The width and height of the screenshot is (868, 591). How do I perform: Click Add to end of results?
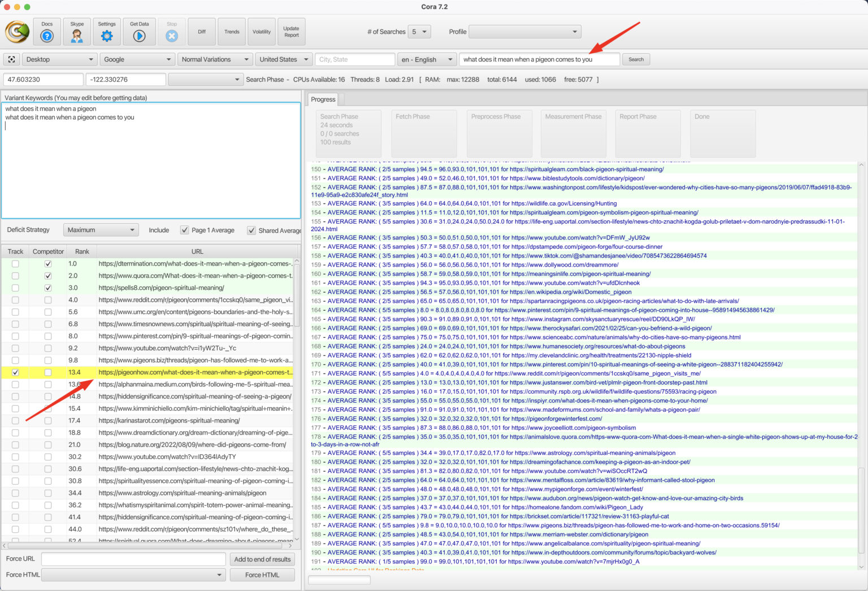pos(262,559)
